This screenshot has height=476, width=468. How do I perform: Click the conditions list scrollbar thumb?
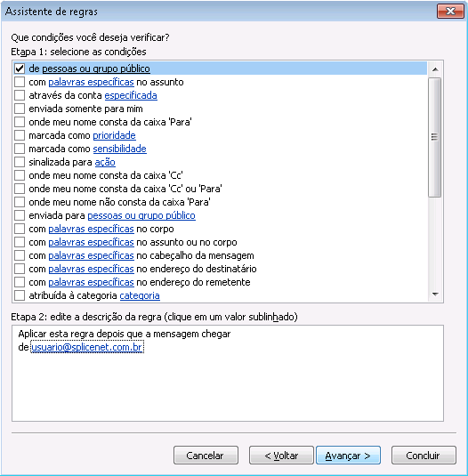click(x=435, y=137)
